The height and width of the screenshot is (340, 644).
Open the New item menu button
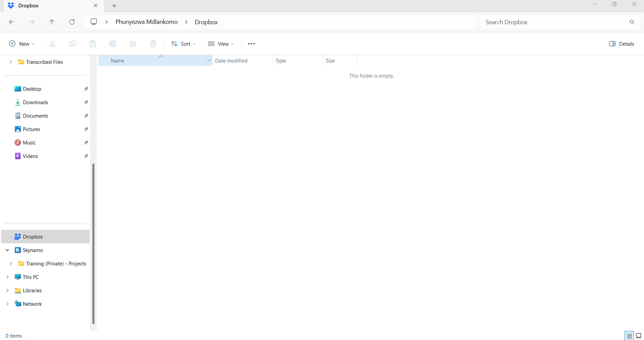click(21, 44)
